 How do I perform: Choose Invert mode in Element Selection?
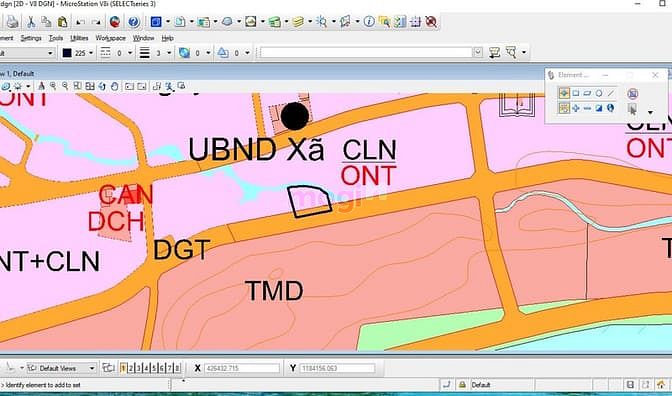tap(599, 108)
